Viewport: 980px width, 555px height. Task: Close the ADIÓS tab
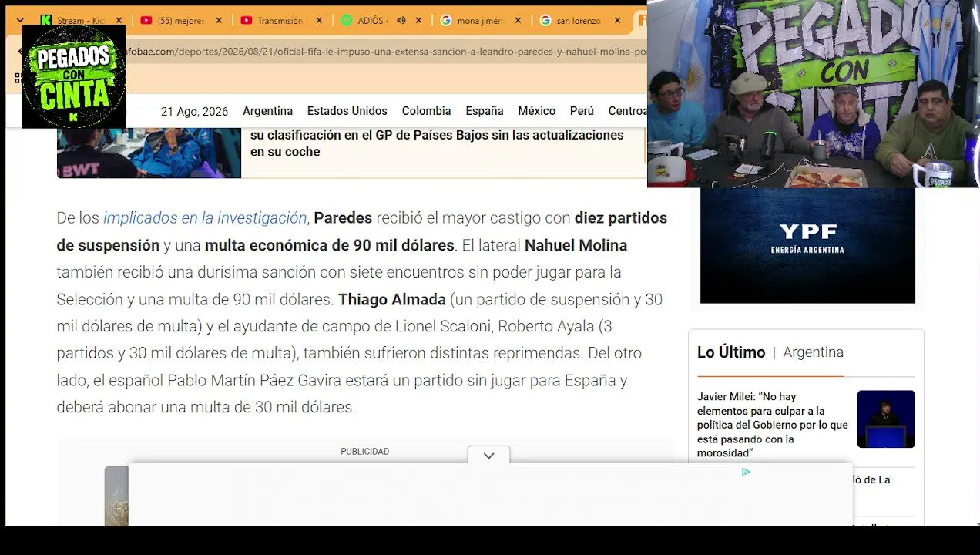coord(418,21)
